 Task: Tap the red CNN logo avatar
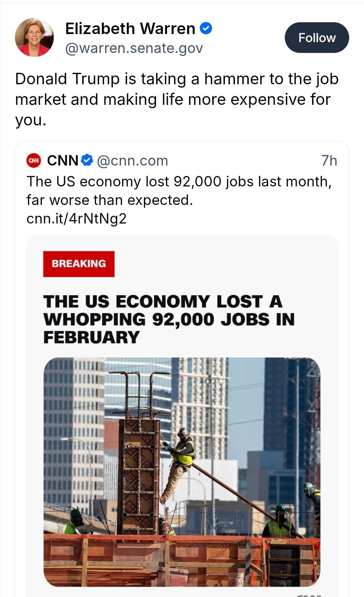pyautogui.click(x=34, y=160)
